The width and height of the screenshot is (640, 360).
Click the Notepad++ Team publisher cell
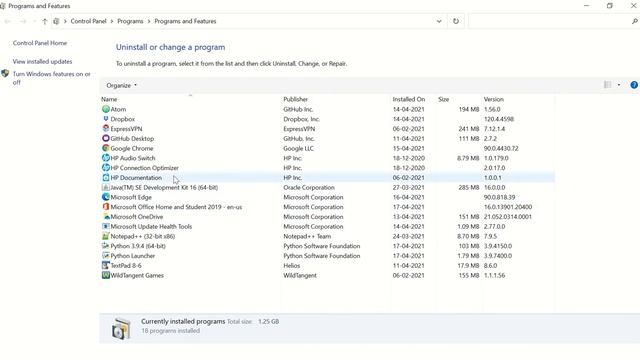307,236
